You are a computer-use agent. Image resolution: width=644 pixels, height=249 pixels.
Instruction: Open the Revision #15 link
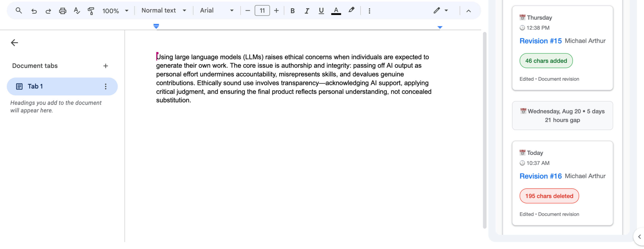pos(540,41)
